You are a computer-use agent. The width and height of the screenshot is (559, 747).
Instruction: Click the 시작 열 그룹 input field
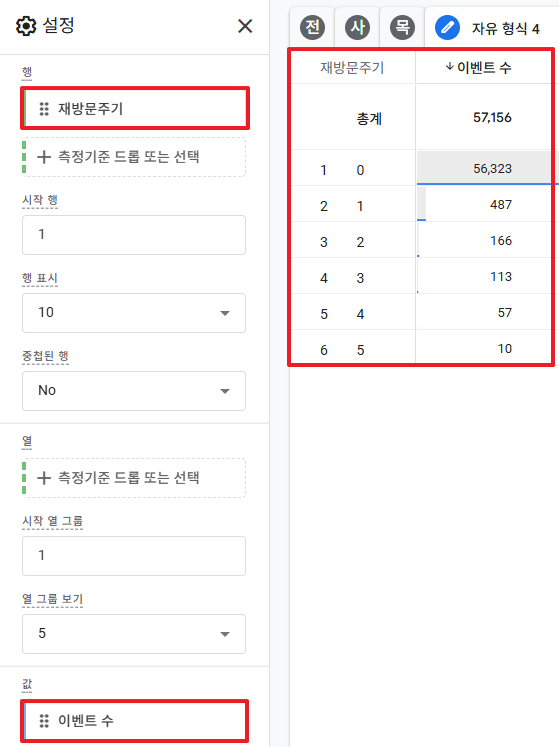click(x=134, y=556)
